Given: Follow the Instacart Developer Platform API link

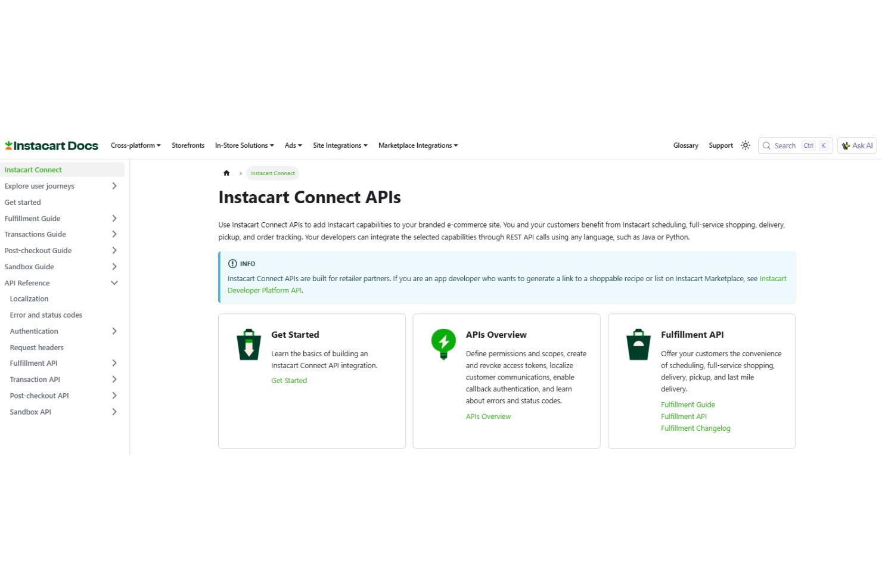Looking at the screenshot, I should (265, 291).
